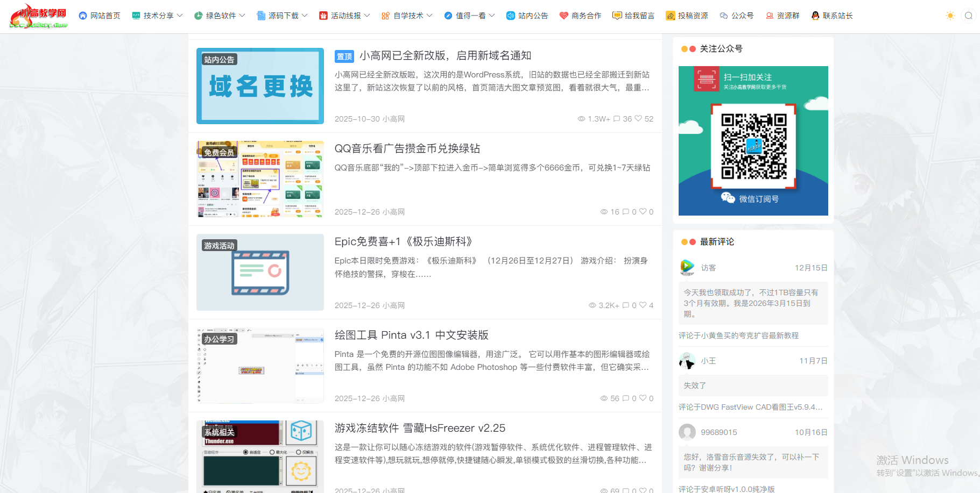Open the 自学技术 navigation menu
980x493 pixels.
pyautogui.click(x=407, y=15)
